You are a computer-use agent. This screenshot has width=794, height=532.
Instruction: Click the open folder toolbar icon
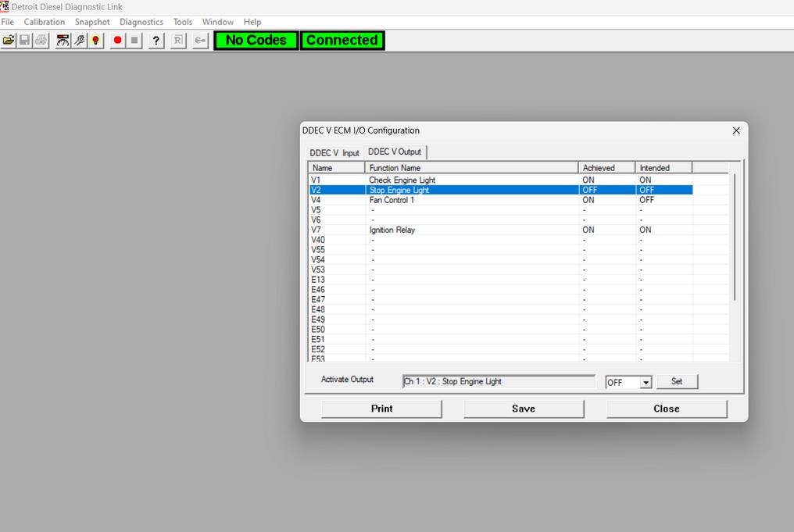9,41
